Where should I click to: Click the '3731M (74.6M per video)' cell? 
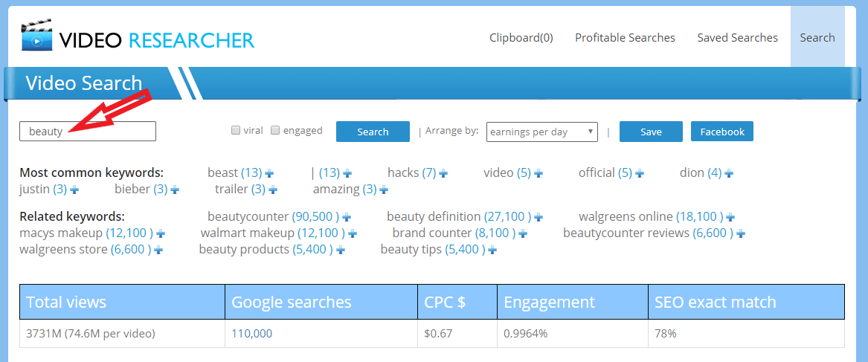pos(122,334)
